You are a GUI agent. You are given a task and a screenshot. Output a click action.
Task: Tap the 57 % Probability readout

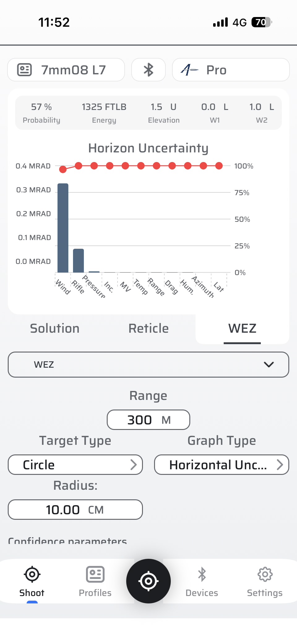41,113
